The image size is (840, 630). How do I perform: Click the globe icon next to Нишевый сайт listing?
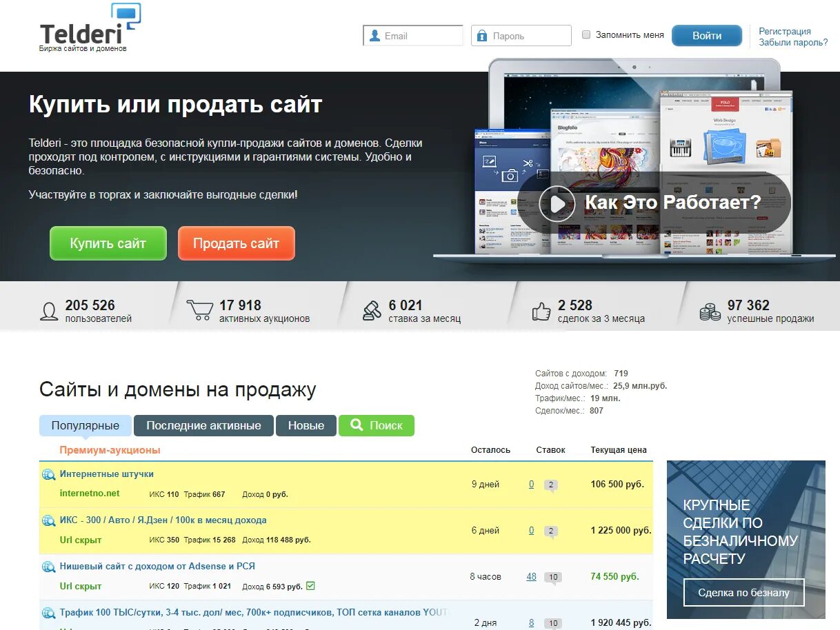[x=48, y=567]
